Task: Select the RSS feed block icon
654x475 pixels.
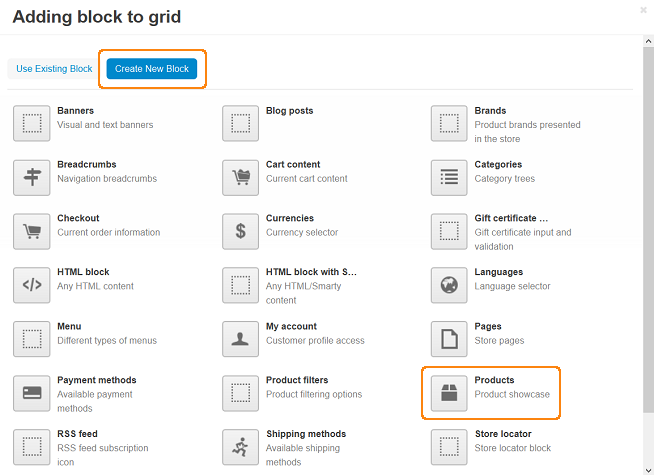Action: tap(32, 447)
